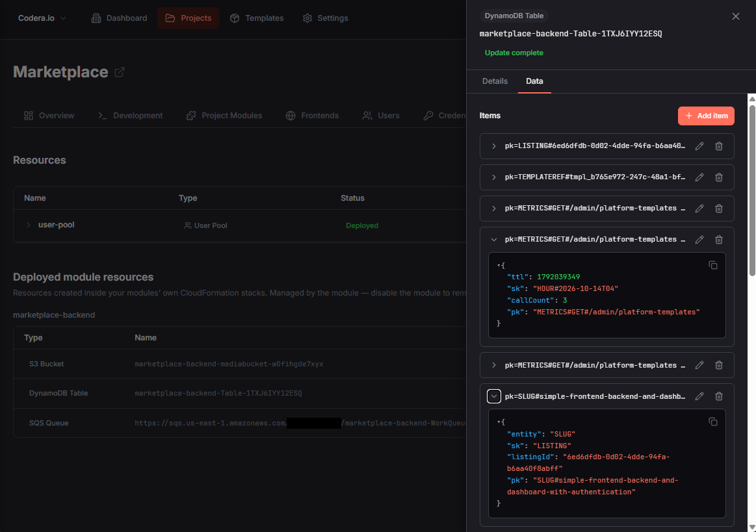Select the marketplace-backend-mediabucket-w0fihgde7xyx name
This screenshot has width=756, height=532.
[229, 364]
